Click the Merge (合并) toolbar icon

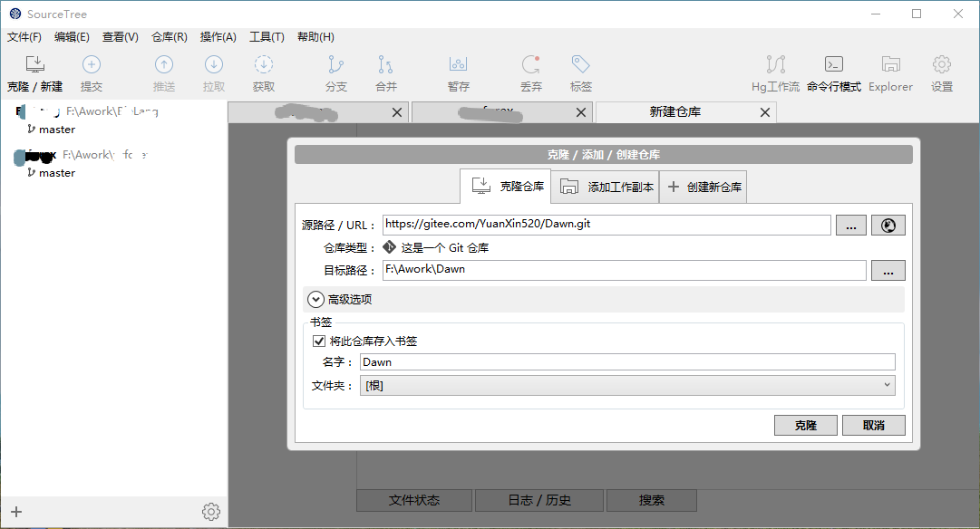pos(385,64)
